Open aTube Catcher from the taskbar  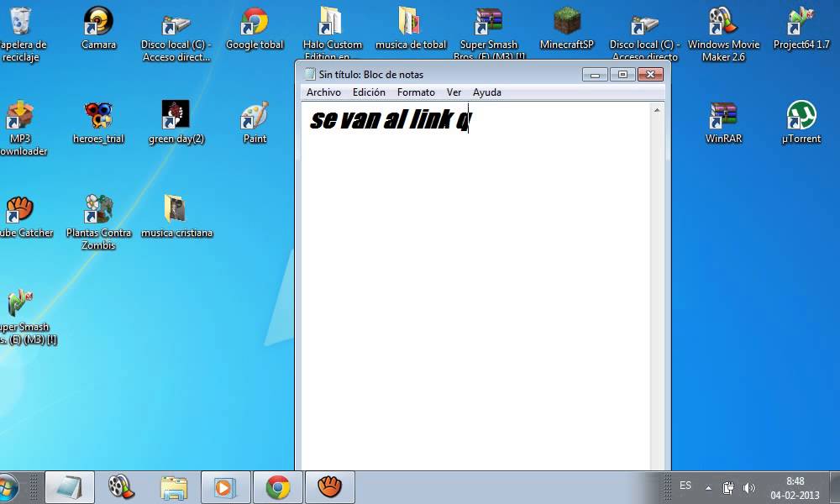pyautogui.click(x=329, y=487)
